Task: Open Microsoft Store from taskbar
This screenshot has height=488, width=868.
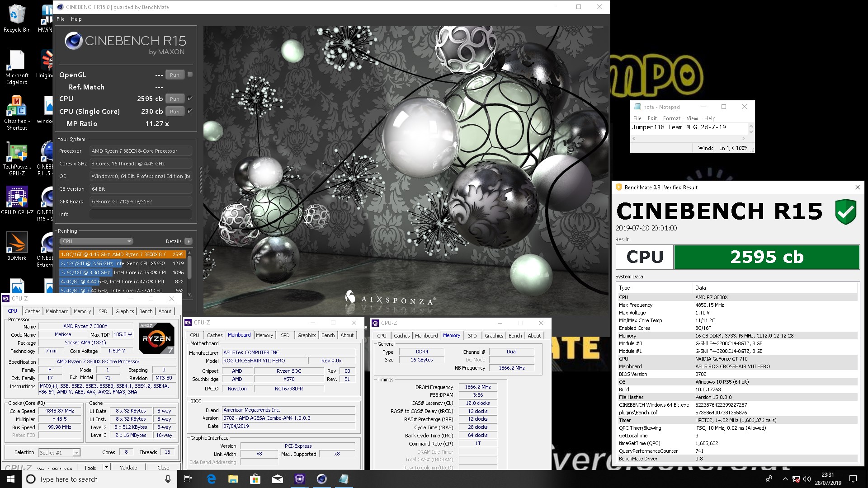Action: click(x=255, y=479)
